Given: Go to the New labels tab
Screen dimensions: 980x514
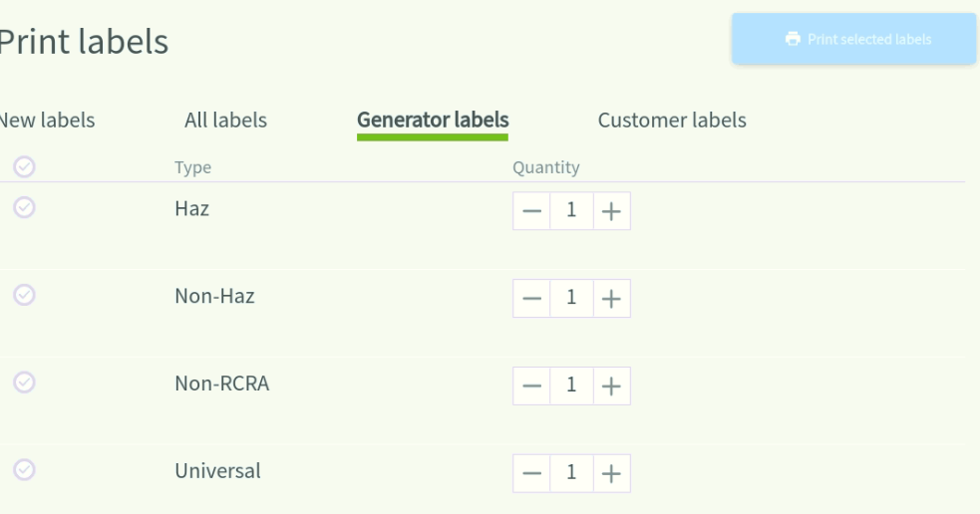Looking at the screenshot, I should 47,120.
